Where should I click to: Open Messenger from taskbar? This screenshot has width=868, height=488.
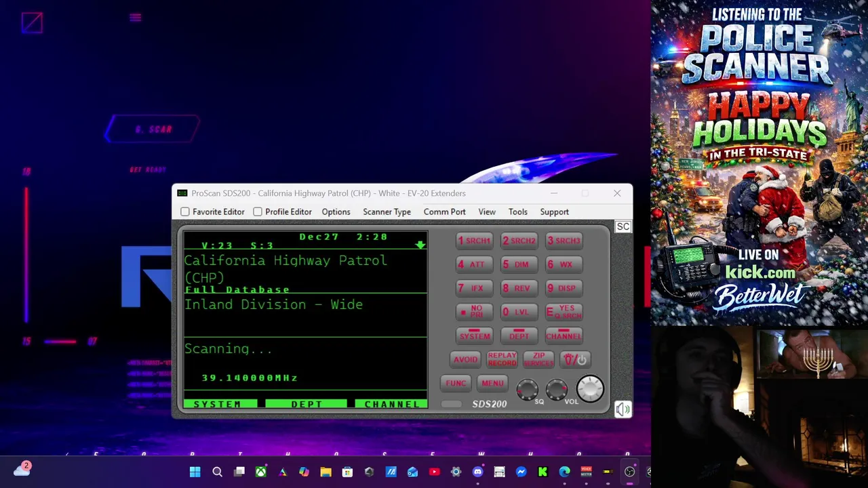click(521, 472)
